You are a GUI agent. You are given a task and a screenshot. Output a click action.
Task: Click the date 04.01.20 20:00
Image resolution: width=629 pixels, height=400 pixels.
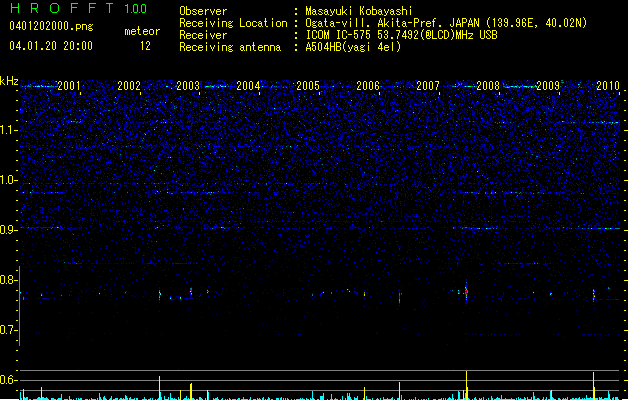[x=51, y=45]
